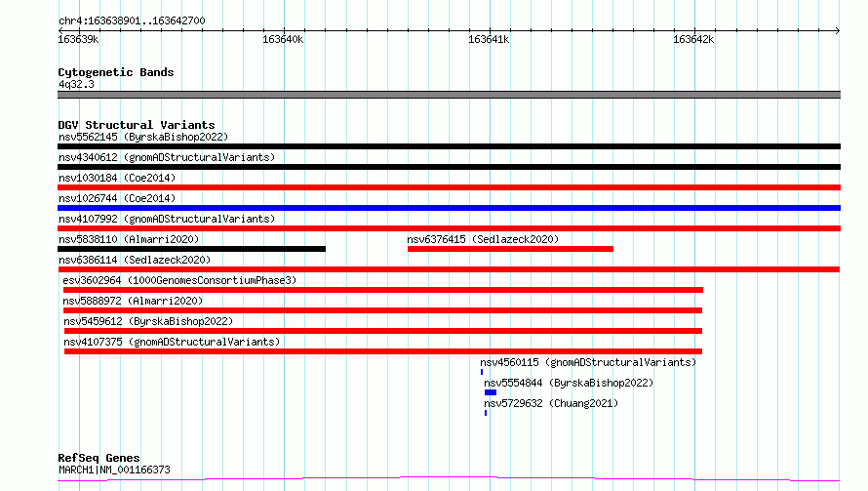
Task: Open nsv5729632 (Chuang2021) variant label
Action: click(551, 403)
